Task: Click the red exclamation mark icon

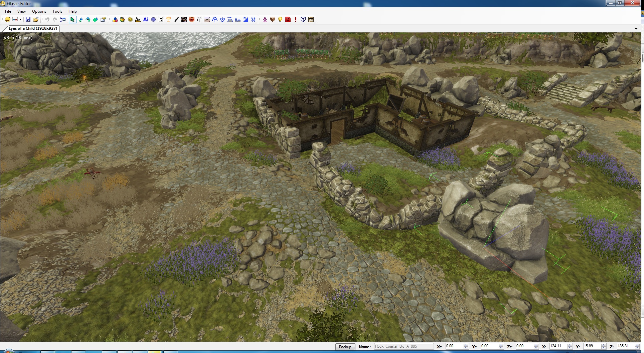Action: pyautogui.click(x=296, y=20)
